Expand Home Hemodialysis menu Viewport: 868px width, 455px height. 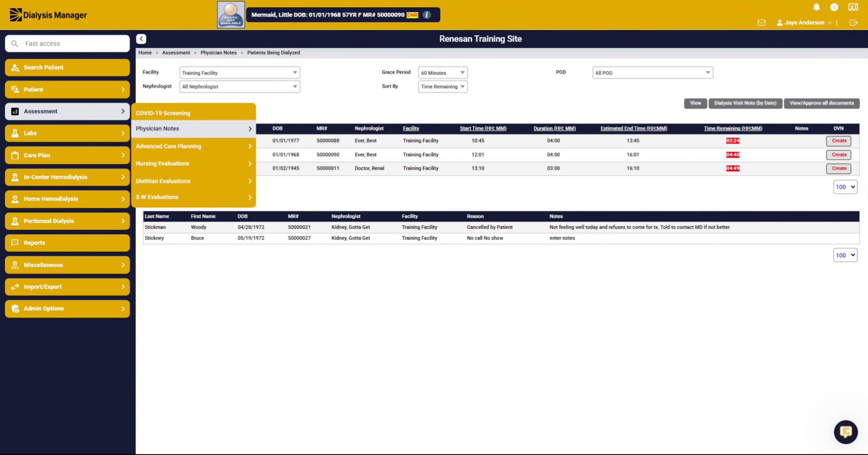pos(67,199)
